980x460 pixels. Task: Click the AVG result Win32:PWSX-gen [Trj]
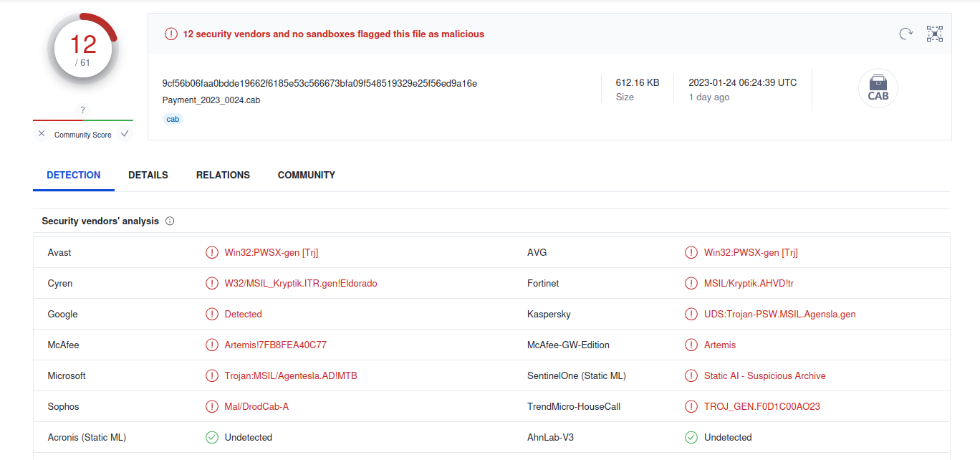tap(751, 252)
